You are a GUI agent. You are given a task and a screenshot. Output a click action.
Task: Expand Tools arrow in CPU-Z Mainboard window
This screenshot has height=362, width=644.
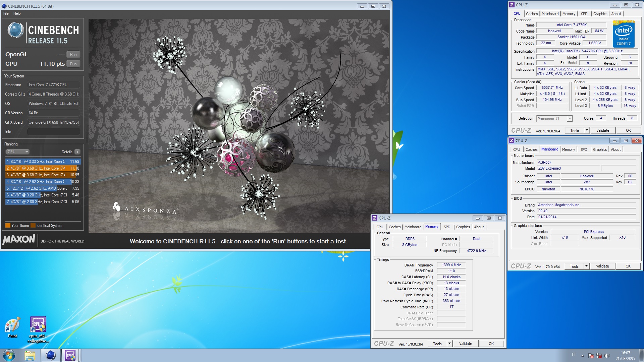(x=586, y=266)
